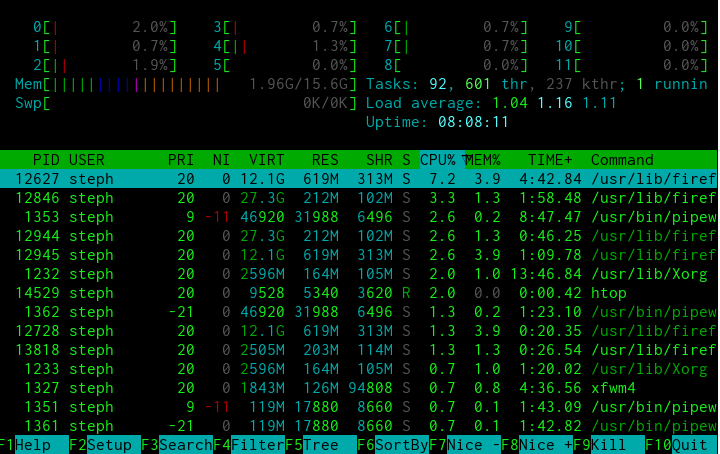Click VIRT value 2505M
This screenshot has height=454, width=720.
[x=262, y=350]
